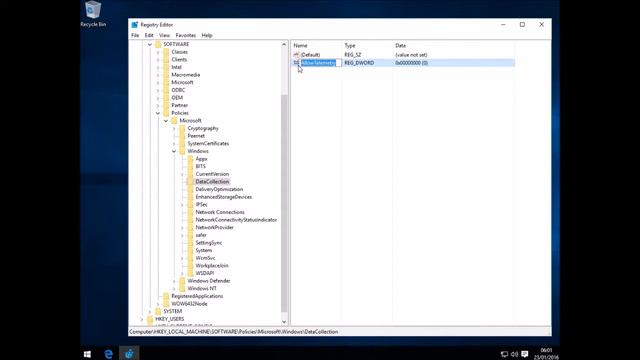
Task: Select the Policies folder icon
Action: point(166,113)
